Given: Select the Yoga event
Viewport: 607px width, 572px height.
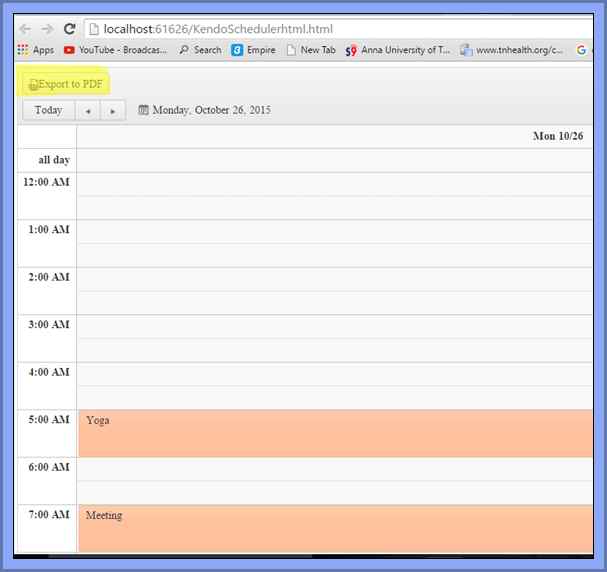Looking at the screenshot, I should 336,433.
